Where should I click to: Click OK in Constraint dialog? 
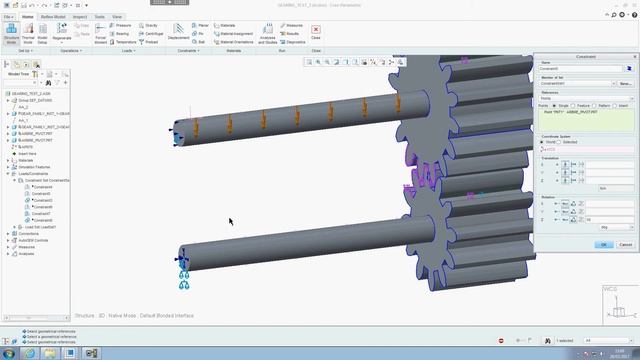point(604,244)
